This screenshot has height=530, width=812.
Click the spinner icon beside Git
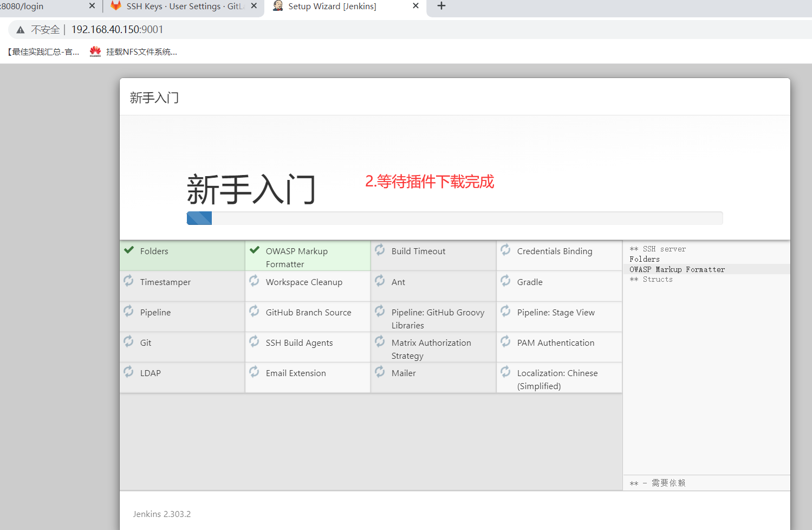click(x=128, y=341)
